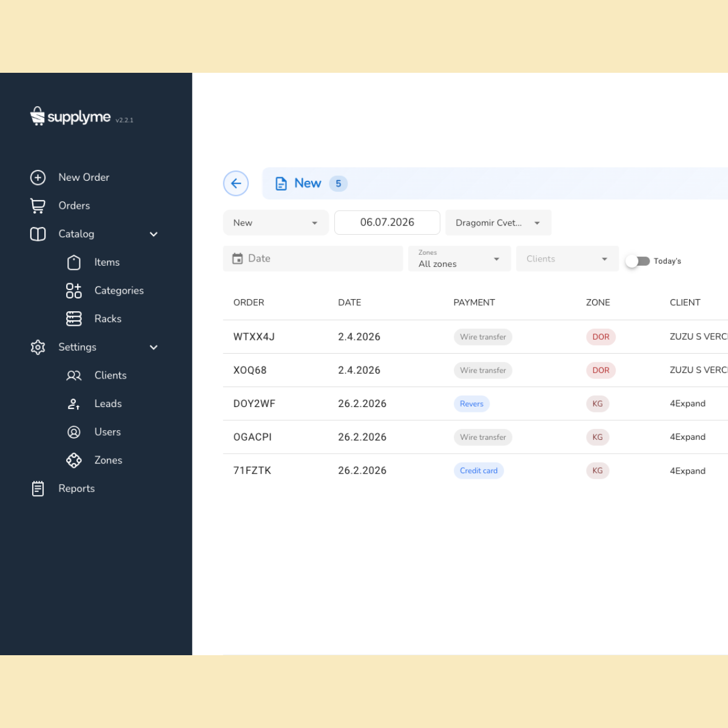
Task: Open the Racks page
Action: tap(108, 318)
